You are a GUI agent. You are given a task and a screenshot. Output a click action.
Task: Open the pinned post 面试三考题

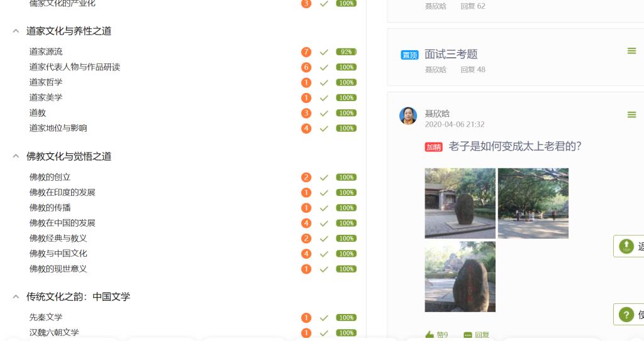(x=451, y=54)
